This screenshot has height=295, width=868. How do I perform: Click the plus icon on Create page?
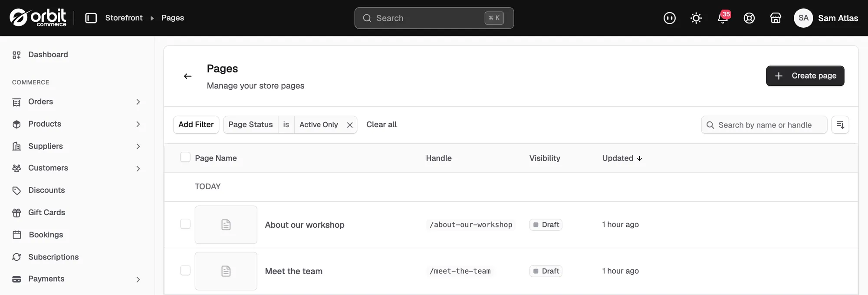779,76
